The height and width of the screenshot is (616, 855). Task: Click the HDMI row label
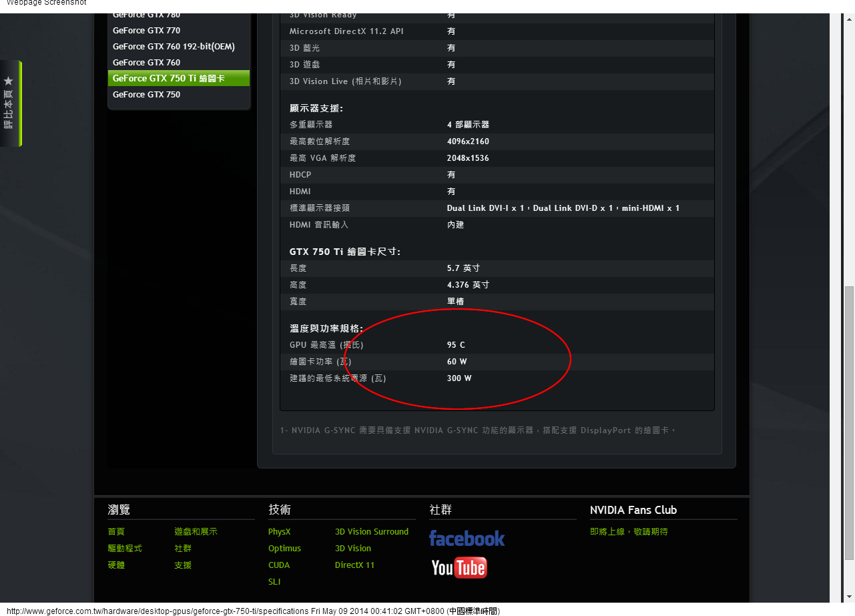click(300, 192)
